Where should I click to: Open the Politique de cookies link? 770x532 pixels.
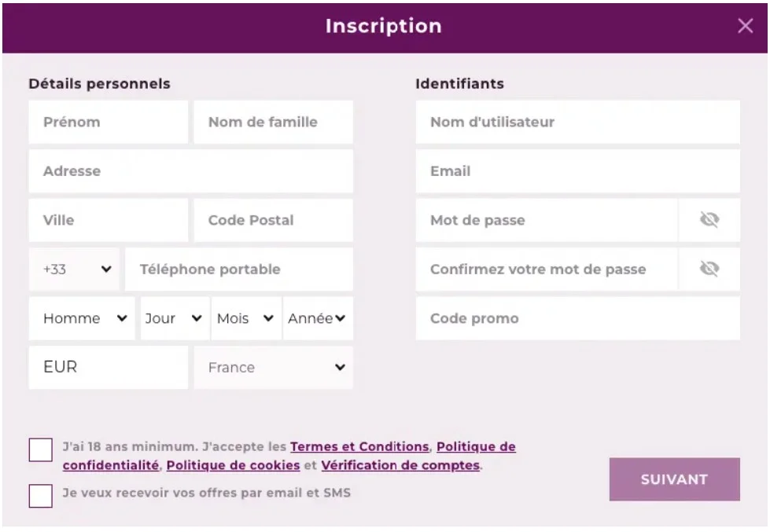coord(234,465)
